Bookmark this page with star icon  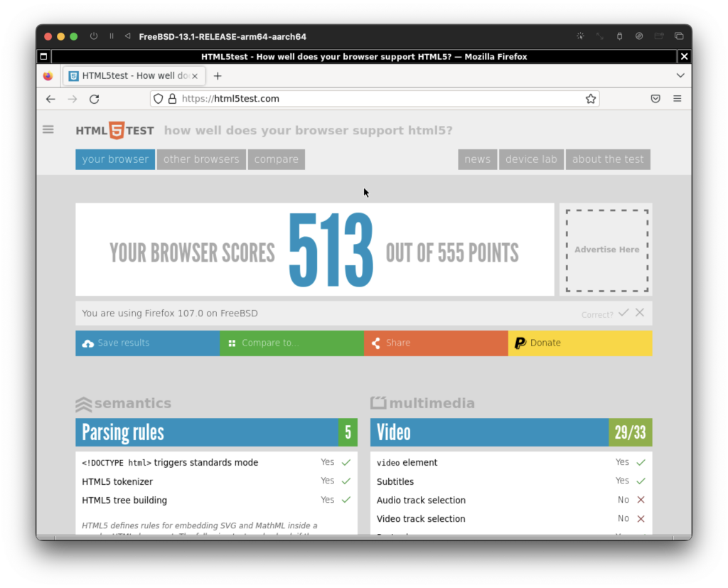tap(591, 98)
